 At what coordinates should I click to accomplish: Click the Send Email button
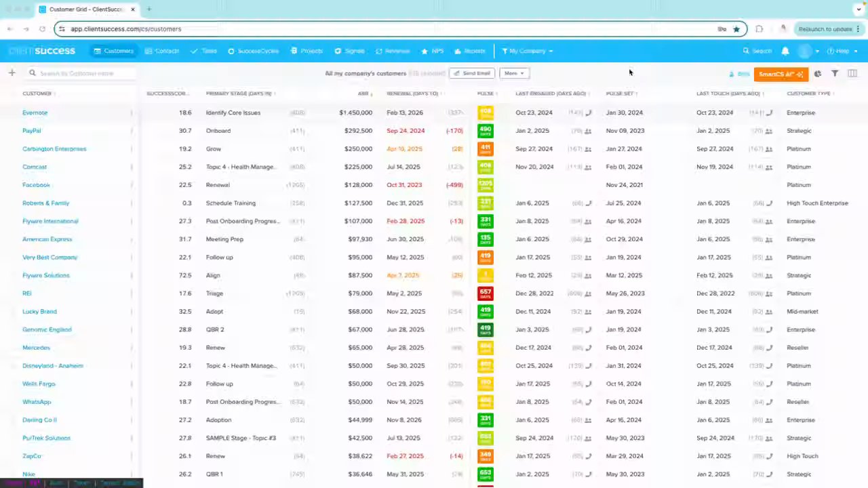coord(471,73)
